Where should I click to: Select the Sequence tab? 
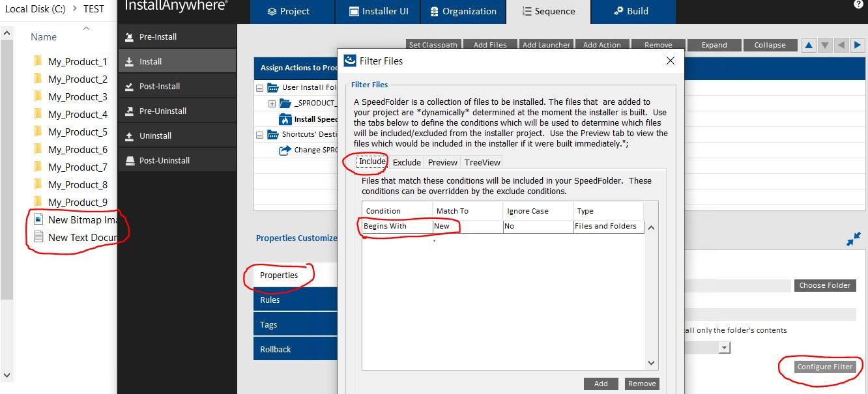click(x=548, y=12)
